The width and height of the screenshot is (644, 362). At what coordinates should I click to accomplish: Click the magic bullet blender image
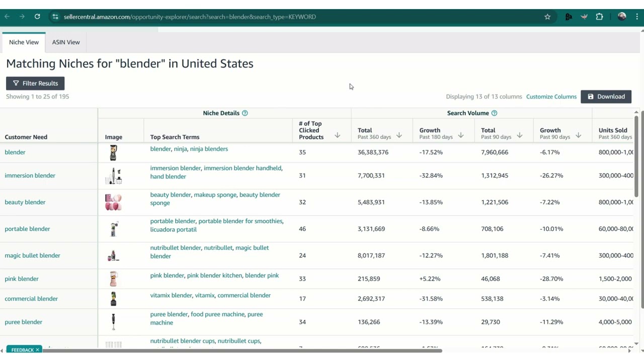[114, 255]
